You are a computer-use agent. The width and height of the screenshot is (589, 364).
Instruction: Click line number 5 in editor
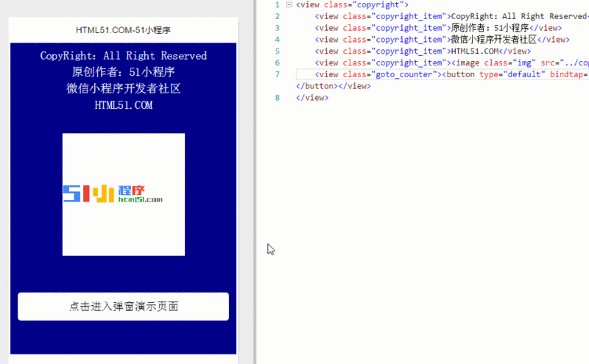(x=278, y=51)
